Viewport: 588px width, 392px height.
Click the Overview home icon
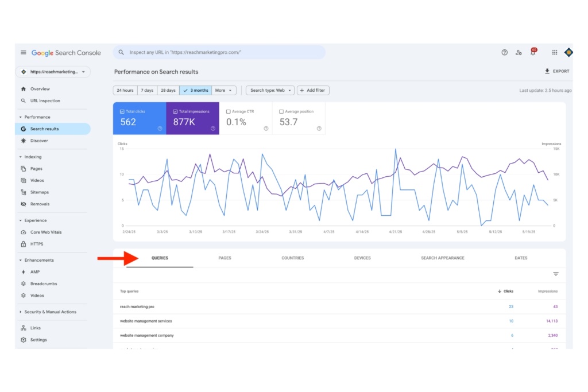pyautogui.click(x=23, y=89)
